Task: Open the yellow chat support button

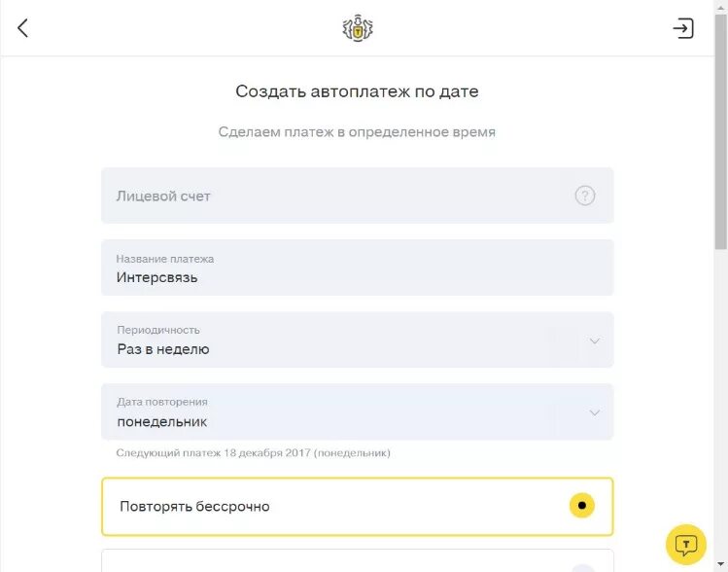Action: pyautogui.click(x=685, y=544)
